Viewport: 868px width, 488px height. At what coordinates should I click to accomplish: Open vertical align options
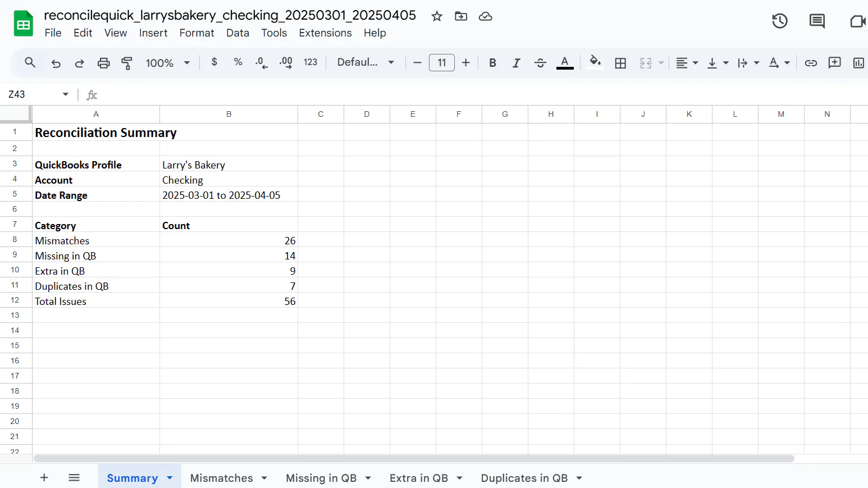point(718,63)
